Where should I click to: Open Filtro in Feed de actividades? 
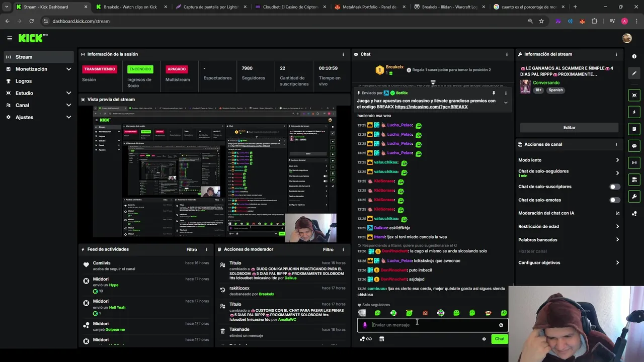tap(192, 249)
